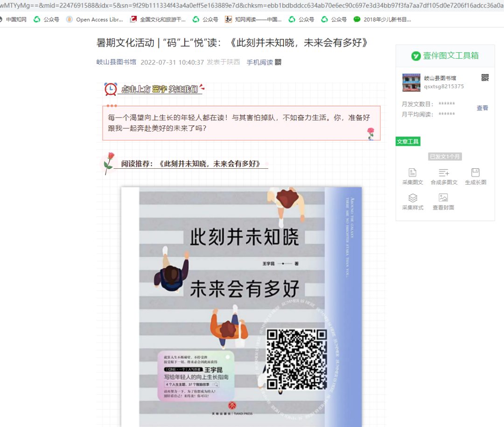This screenshot has width=504, height=427.
Task: Select the 文章工具 tab
Action: pyautogui.click(x=407, y=142)
